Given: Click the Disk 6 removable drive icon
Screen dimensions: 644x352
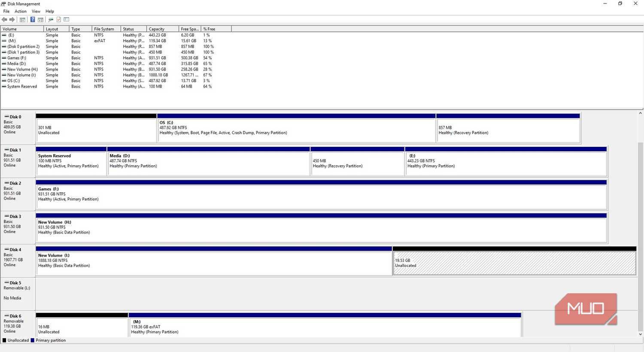Looking at the screenshot, I should pos(6,316).
